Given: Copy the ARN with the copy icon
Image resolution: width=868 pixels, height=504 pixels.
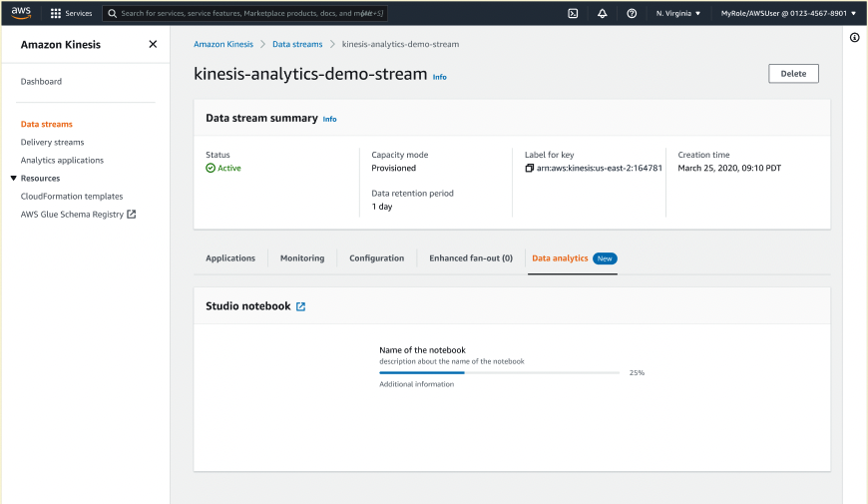Looking at the screenshot, I should pos(529,168).
